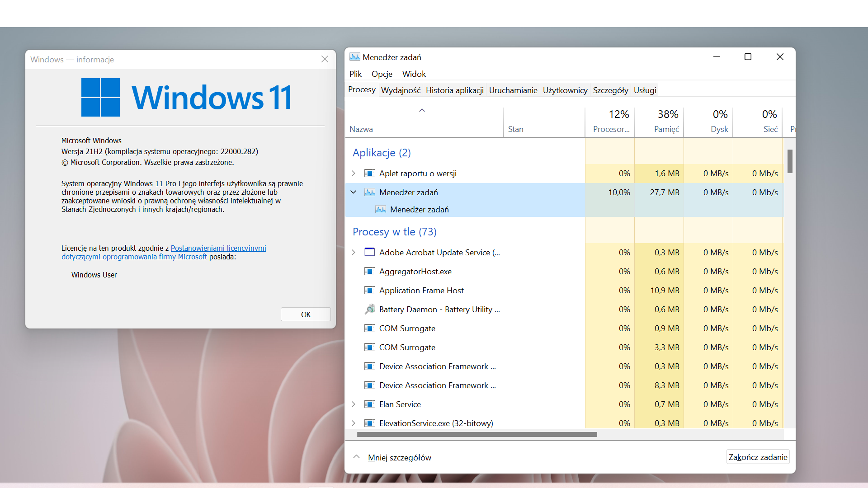Click the Wersja 21H2 version text
This screenshot has width=868, height=488.
(x=160, y=151)
